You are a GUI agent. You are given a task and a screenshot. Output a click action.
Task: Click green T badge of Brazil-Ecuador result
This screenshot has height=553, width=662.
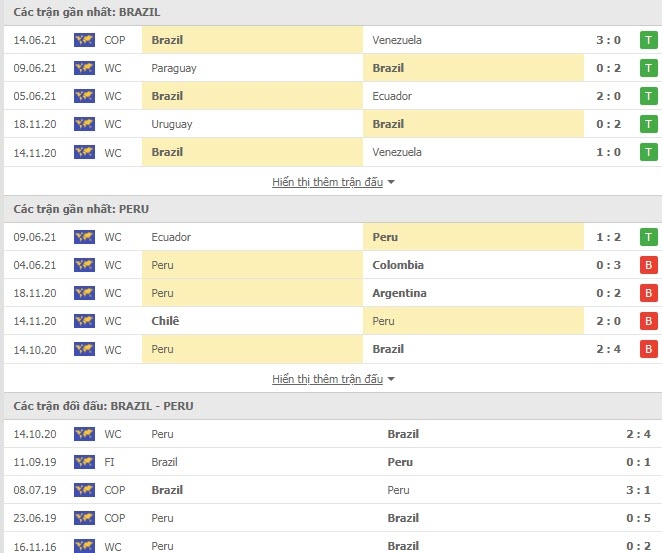point(648,96)
